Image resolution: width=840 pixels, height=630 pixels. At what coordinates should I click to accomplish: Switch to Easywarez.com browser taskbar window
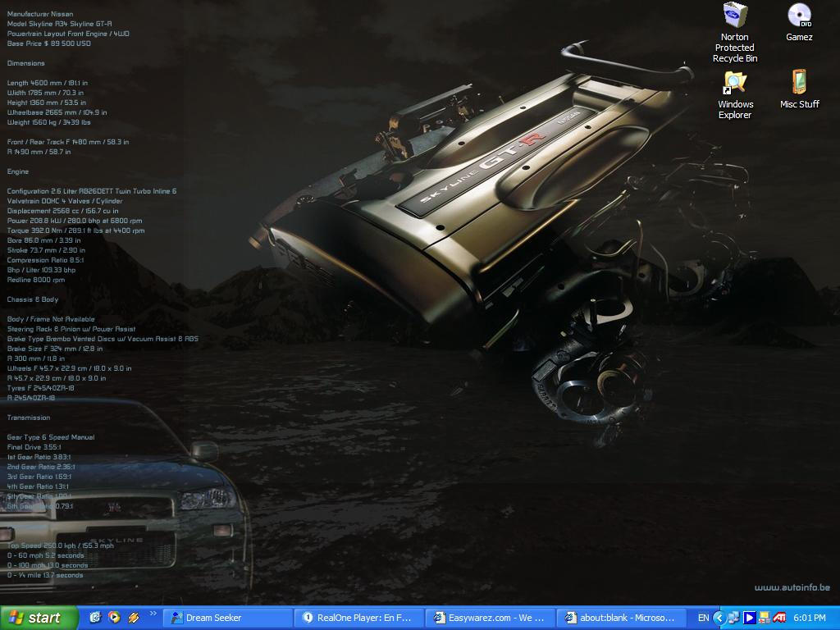(x=491, y=618)
